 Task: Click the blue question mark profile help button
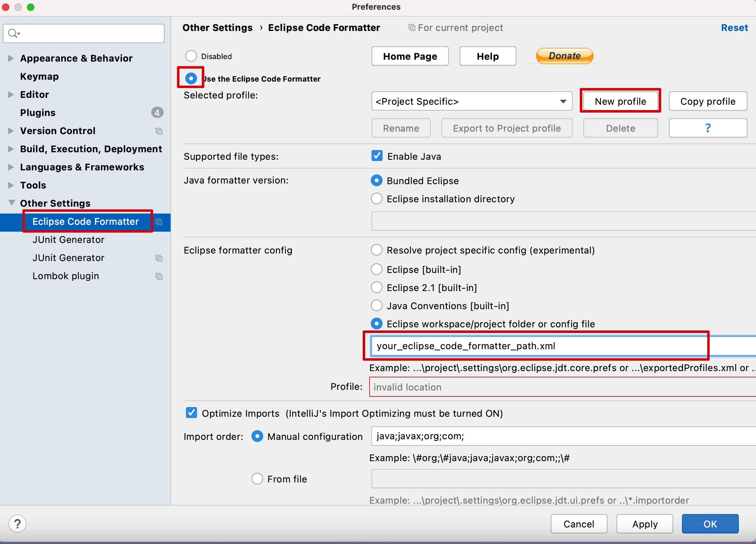pos(708,128)
